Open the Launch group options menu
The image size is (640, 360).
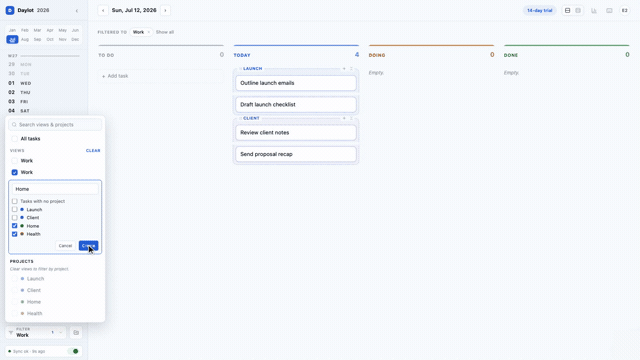(x=351, y=69)
